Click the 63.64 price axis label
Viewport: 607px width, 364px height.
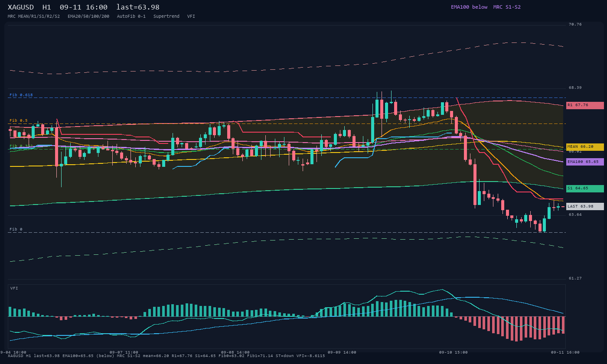(575, 214)
